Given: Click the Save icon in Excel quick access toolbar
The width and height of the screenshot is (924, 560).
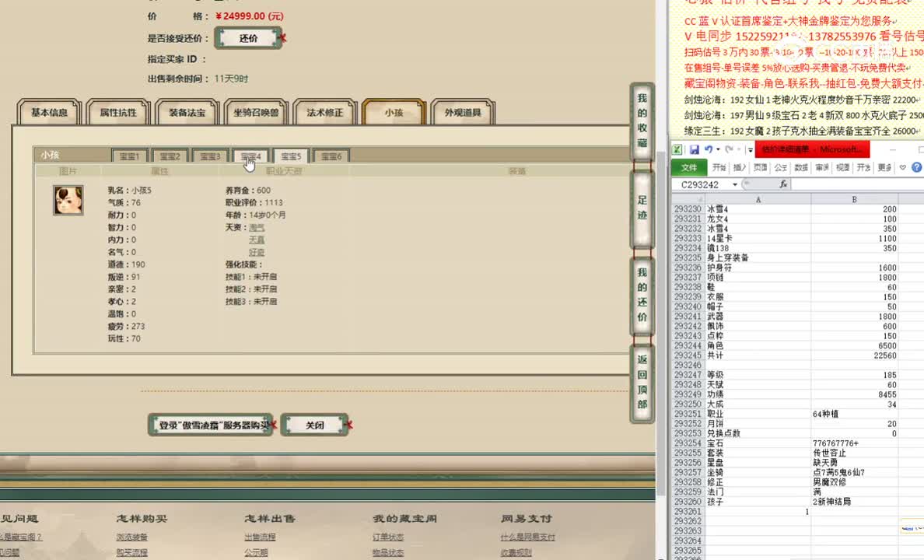Looking at the screenshot, I should [x=695, y=149].
